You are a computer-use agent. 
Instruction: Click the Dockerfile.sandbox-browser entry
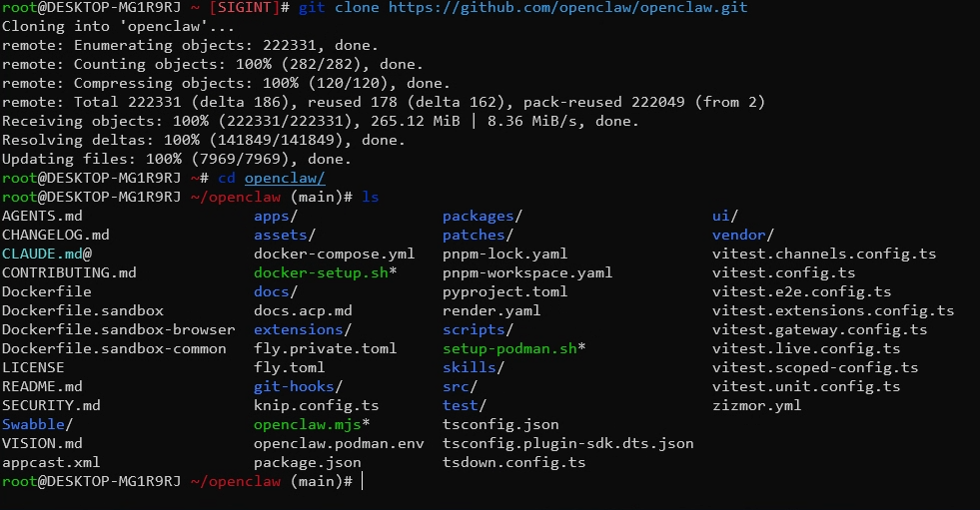[118, 329]
